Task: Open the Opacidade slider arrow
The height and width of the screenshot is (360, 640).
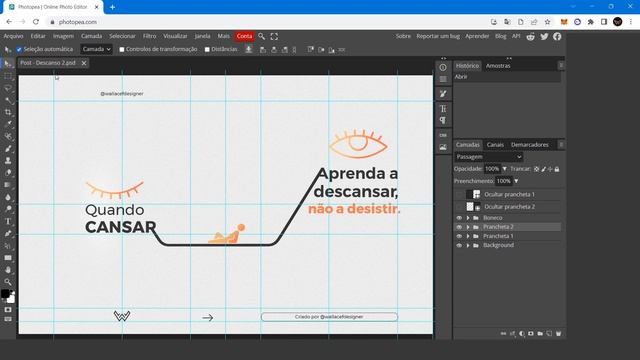Action: [x=504, y=169]
